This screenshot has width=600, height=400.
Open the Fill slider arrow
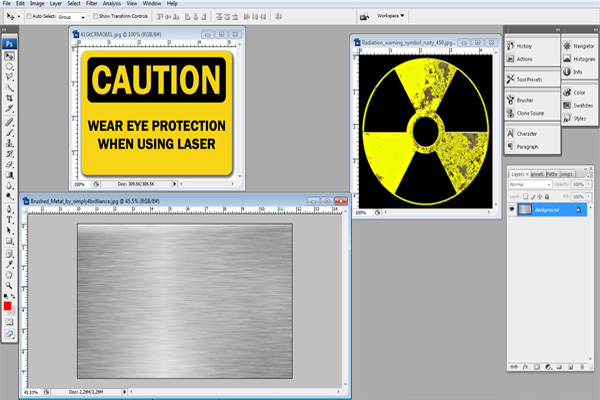(x=589, y=196)
